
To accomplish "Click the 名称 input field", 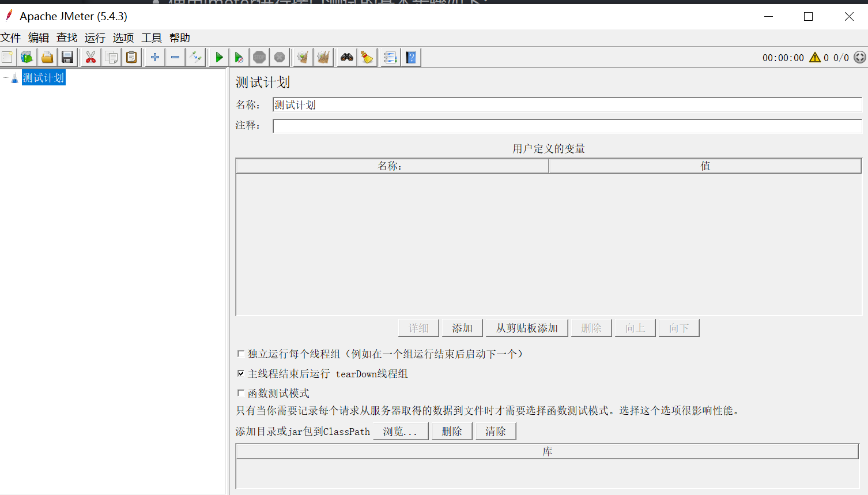I will (x=567, y=104).
